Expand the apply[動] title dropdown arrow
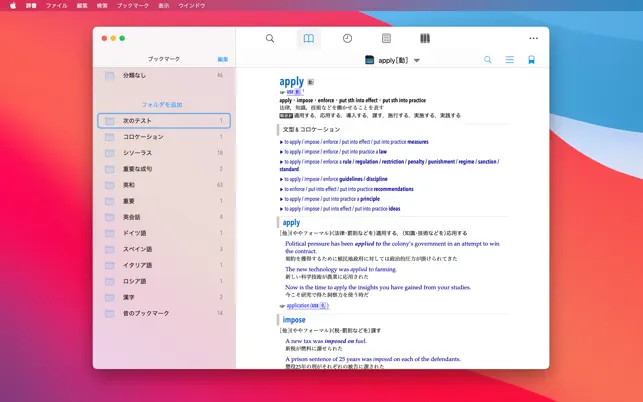The height and width of the screenshot is (402, 643). pyautogui.click(x=417, y=60)
